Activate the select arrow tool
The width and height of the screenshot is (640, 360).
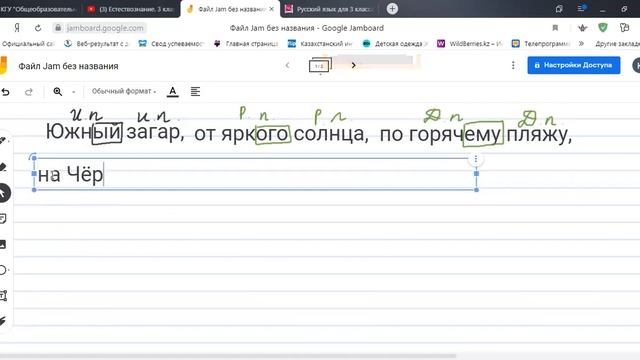[3, 193]
